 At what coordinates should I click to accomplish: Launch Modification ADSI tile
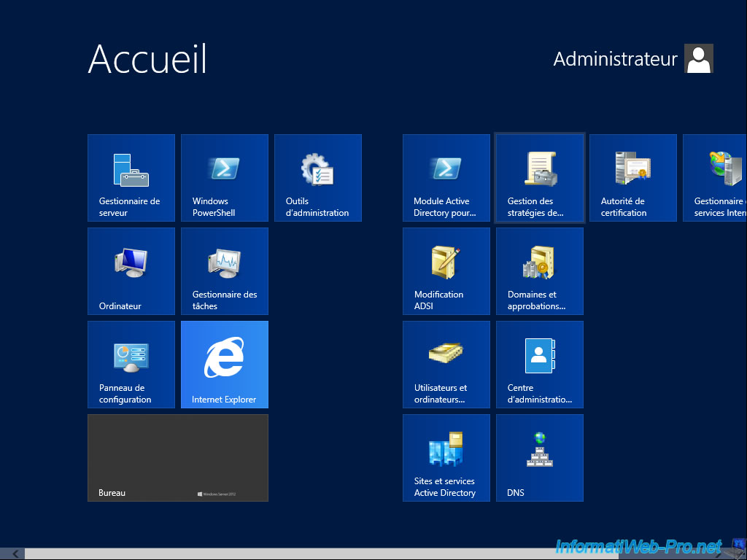point(446,271)
